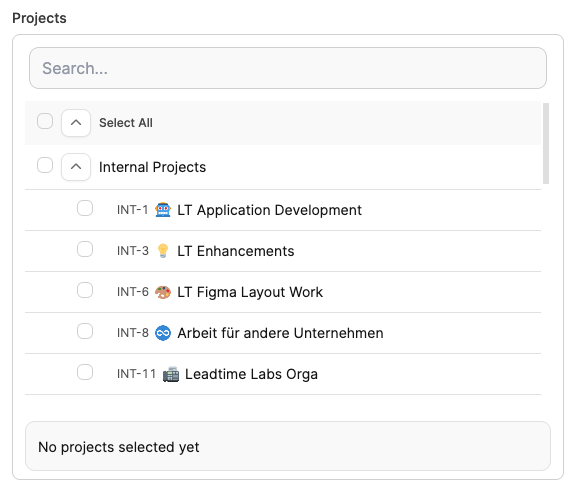Enable the INT-1 LT Application Development checkbox
The image size is (578, 494).
[x=85, y=208]
